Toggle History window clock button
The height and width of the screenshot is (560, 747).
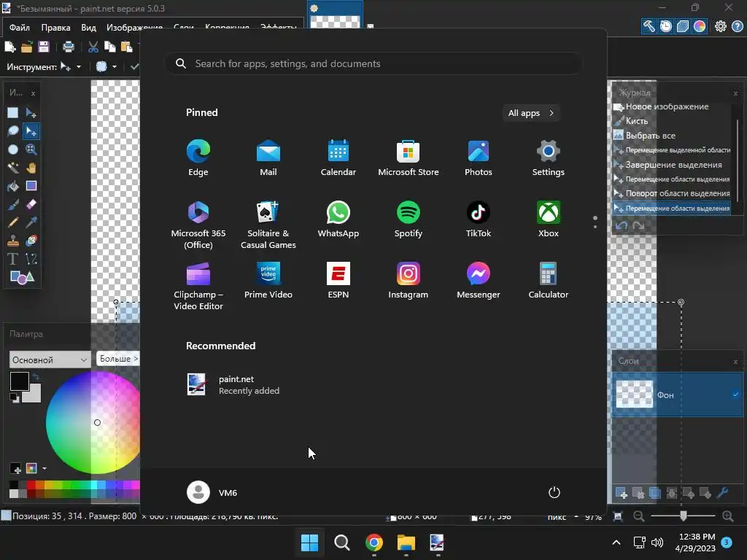666,26
